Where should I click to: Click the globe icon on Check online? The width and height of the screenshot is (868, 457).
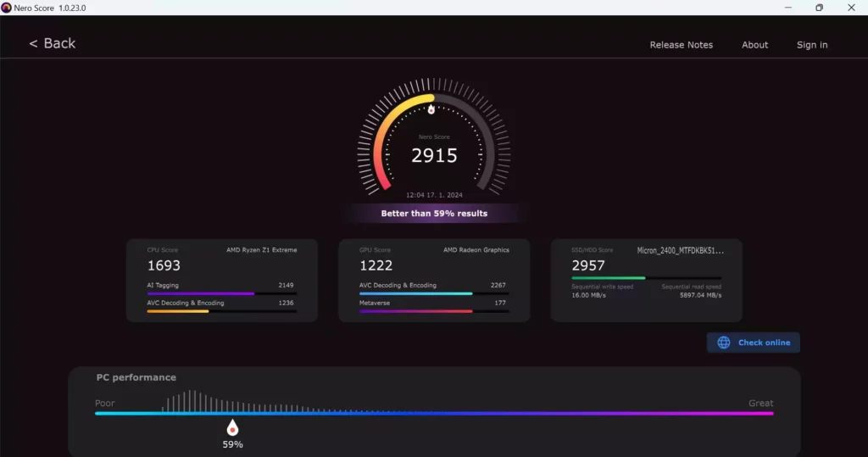[724, 343]
